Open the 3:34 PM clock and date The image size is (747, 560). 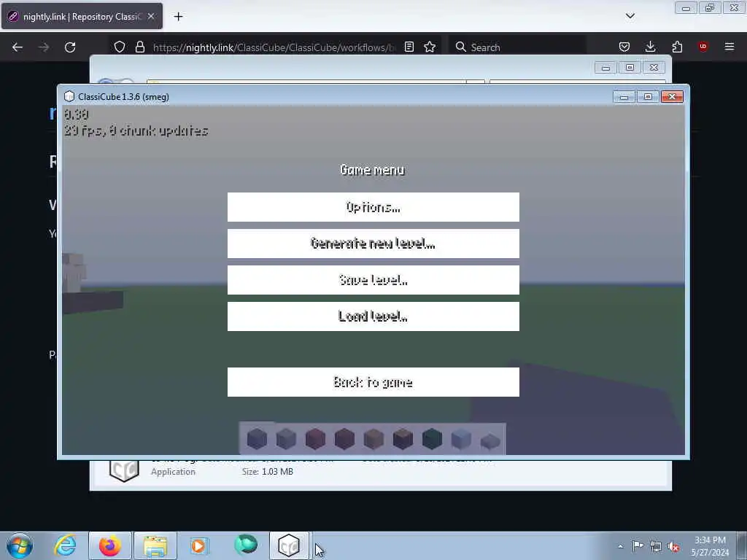[x=710, y=546]
